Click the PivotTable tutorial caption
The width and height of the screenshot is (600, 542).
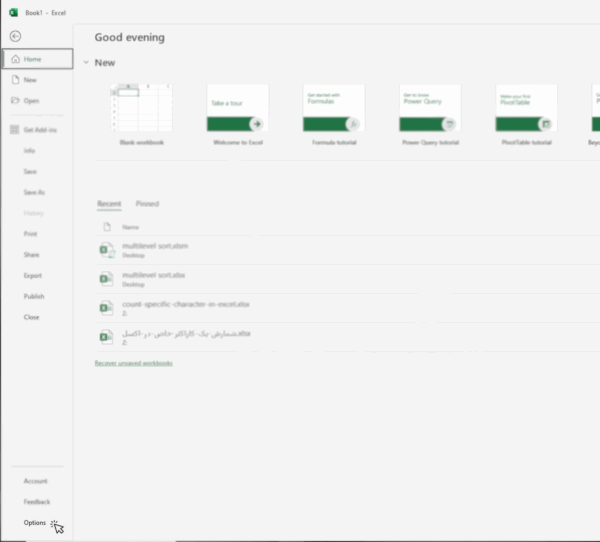tap(527, 142)
